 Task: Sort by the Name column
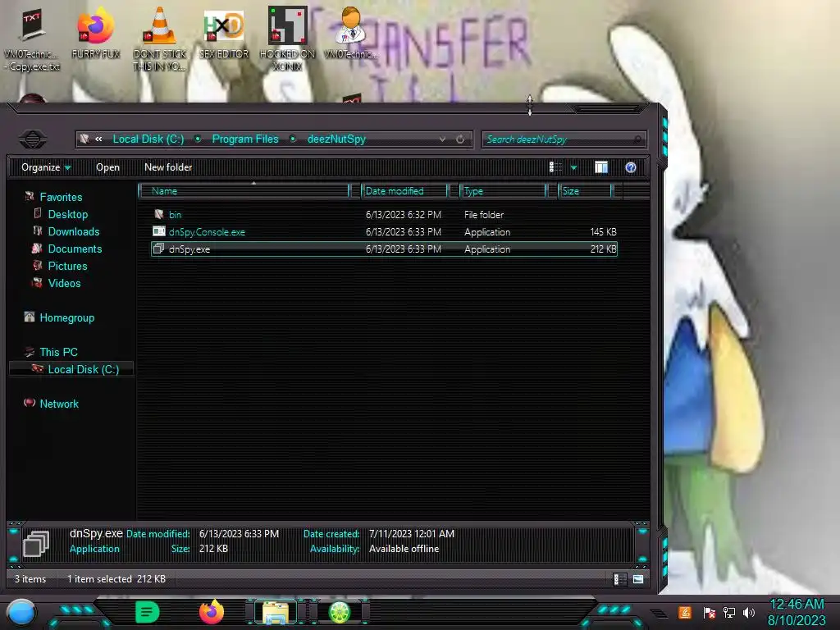point(244,190)
